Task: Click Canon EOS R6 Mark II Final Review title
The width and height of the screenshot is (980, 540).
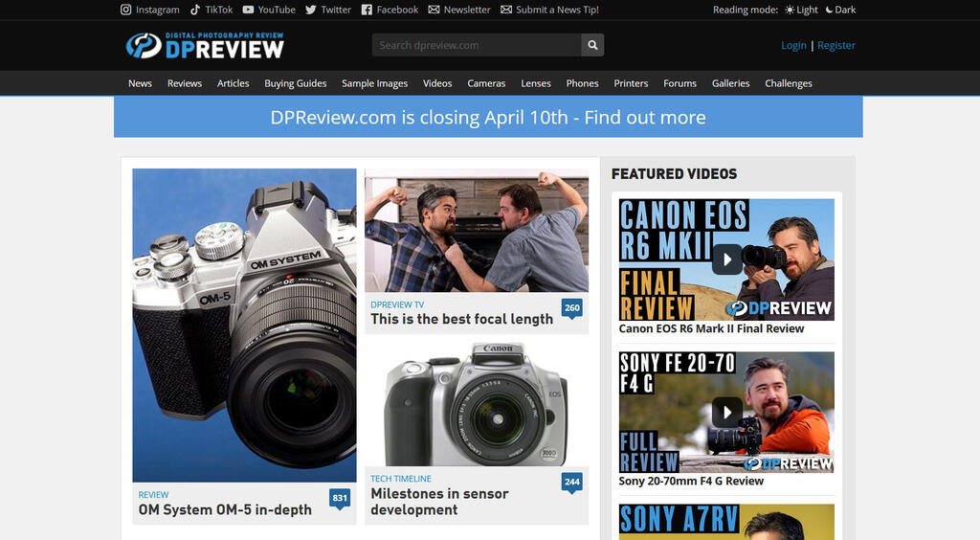Action: (x=711, y=328)
